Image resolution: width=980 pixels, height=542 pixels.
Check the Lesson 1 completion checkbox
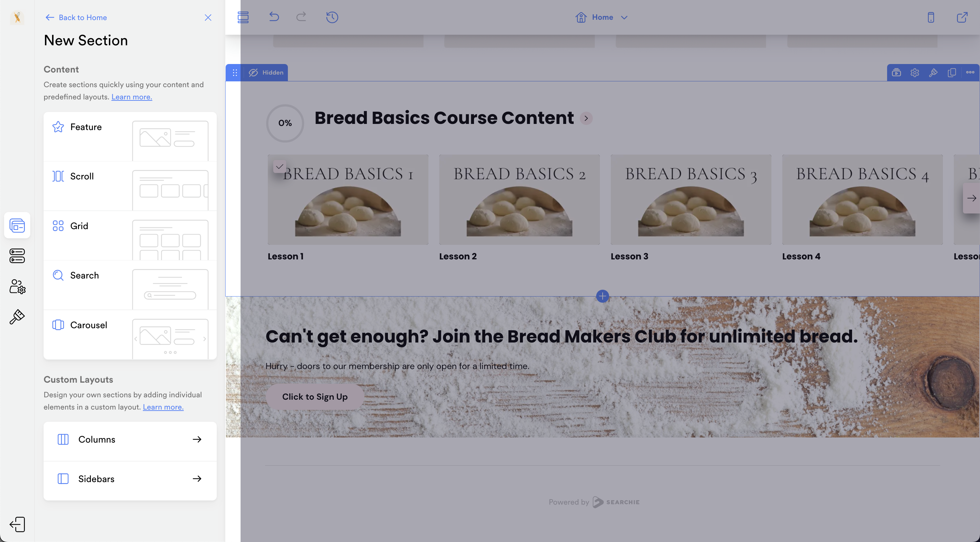click(x=279, y=166)
